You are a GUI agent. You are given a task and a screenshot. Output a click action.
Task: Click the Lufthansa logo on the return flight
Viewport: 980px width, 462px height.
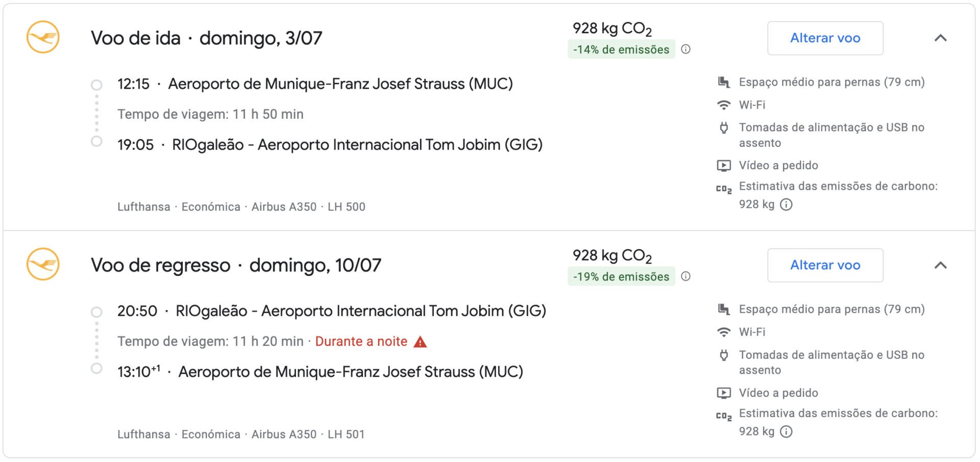(43, 264)
